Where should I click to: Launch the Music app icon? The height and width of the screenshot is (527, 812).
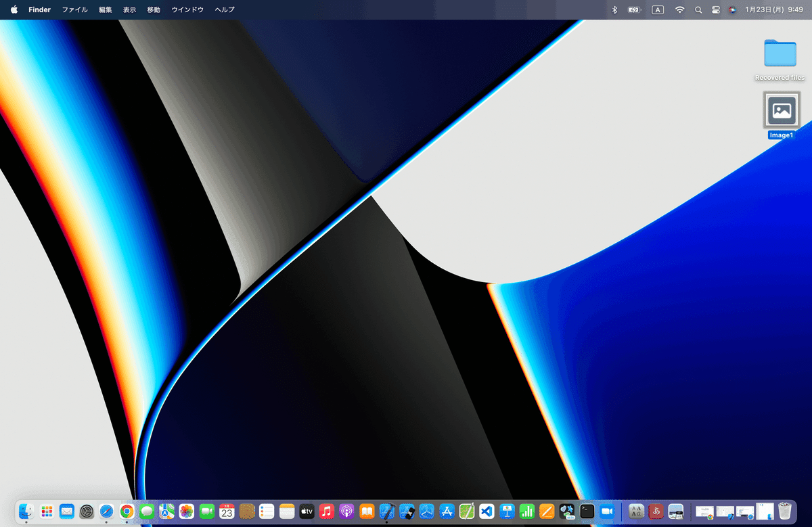pyautogui.click(x=327, y=511)
